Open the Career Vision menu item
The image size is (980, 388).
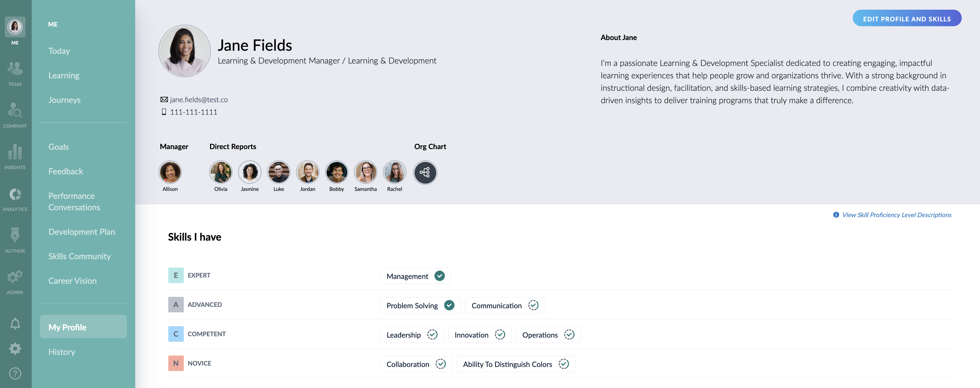pyautogui.click(x=72, y=281)
